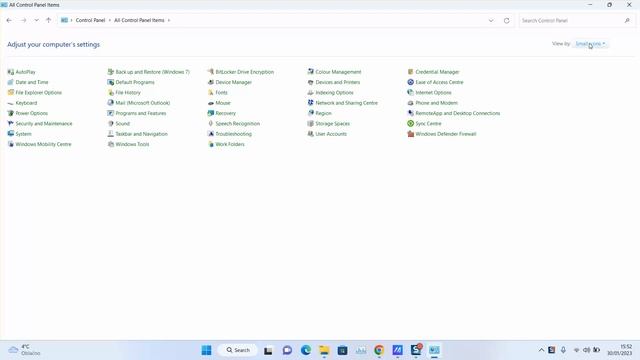Open recent locations dropdown arrow
The width and height of the screenshot is (640, 360).
point(36,20)
